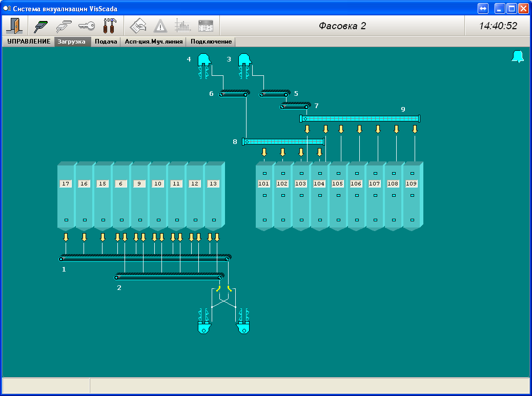Switch to the Подача tab
This screenshot has width=532, height=396.
(106, 41)
